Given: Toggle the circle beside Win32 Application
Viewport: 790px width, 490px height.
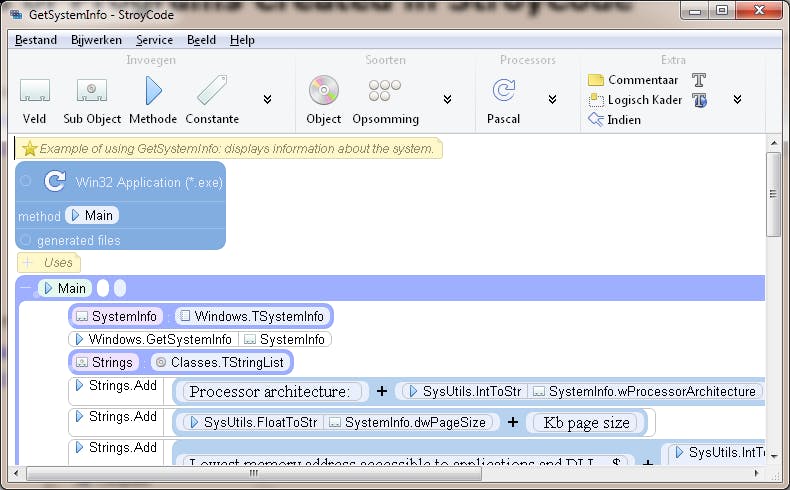Looking at the screenshot, I should point(26,181).
